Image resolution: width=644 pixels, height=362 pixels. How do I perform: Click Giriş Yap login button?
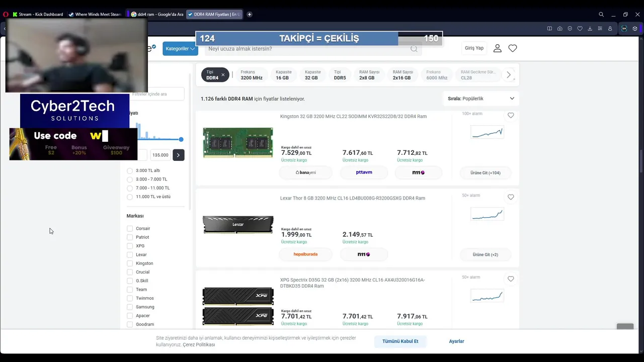(x=474, y=48)
